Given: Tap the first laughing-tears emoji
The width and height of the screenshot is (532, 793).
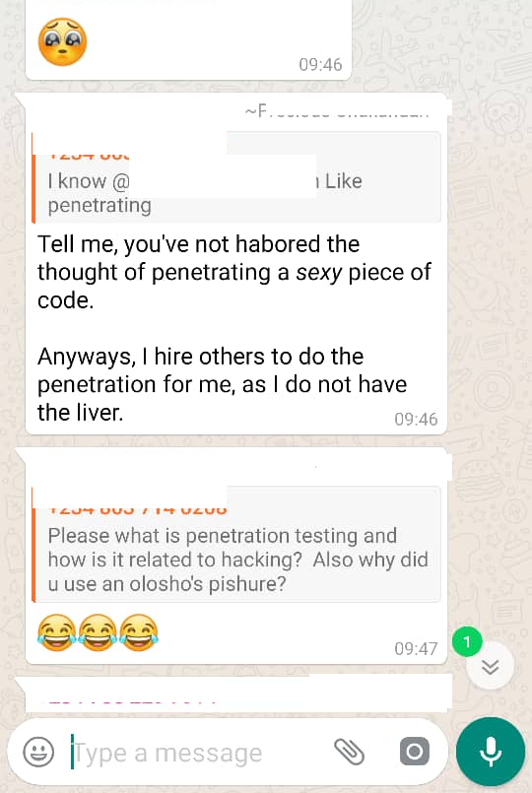Looking at the screenshot, I should click(56, 632).
